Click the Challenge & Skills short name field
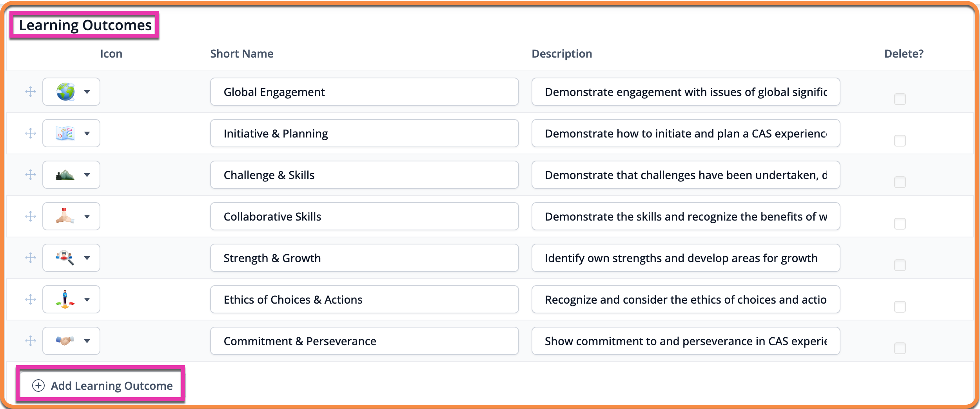 pos(365,175)
